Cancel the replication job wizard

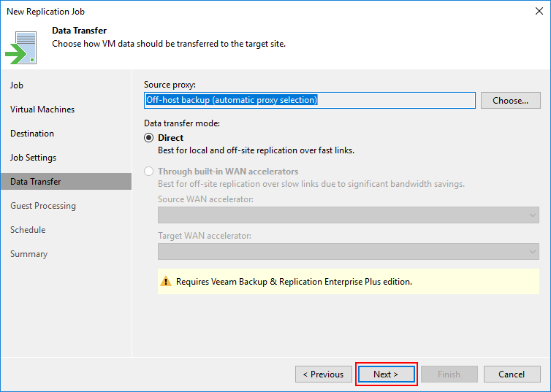coord(512,374)
